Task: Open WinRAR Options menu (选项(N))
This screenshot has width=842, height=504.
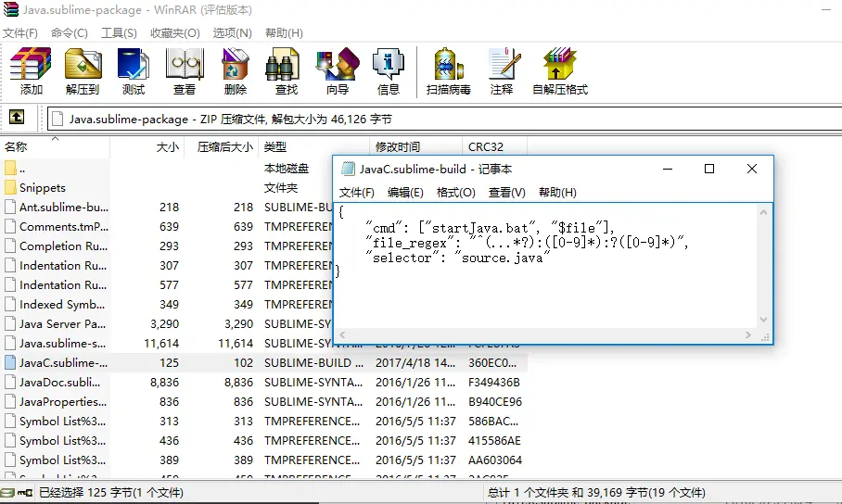Action: pyautogui.click(x=232, y=32)
